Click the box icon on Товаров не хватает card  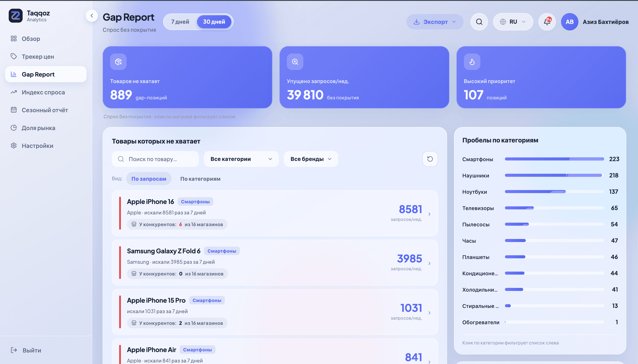(118, 62)
